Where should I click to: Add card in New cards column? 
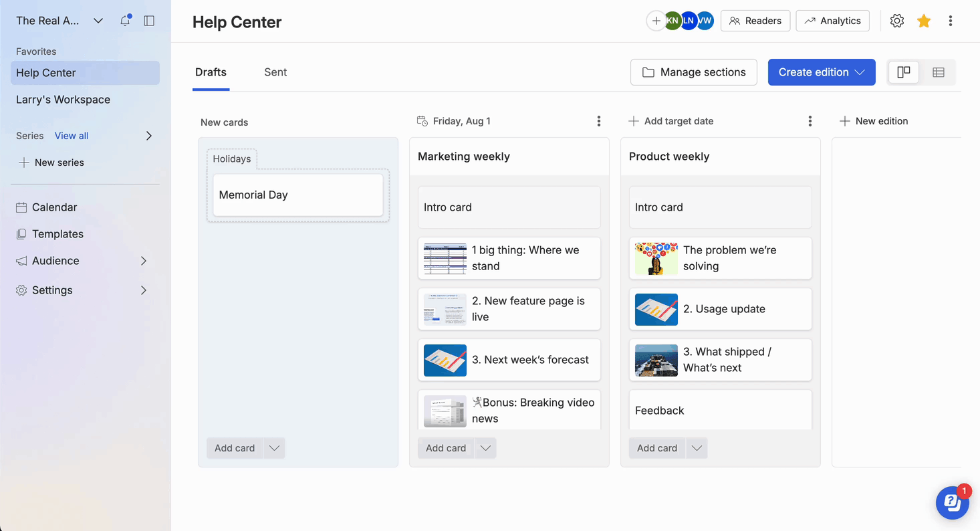pyautogui.click(x=235, y=448)
